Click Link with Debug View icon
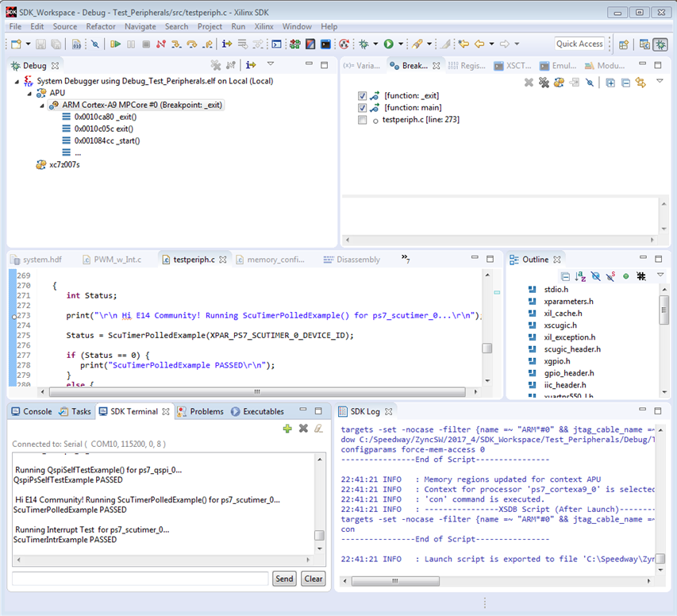The image size is (677, 616). click(640, 82)
